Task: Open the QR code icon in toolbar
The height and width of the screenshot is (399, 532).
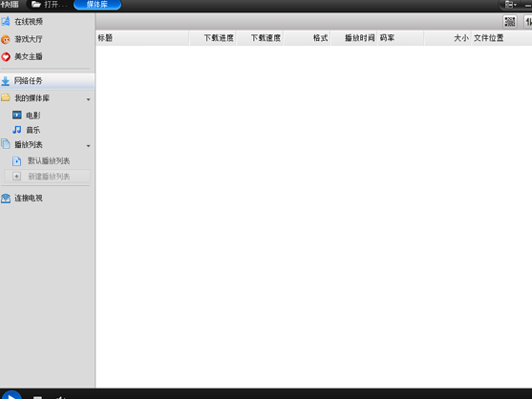Action: pyautogui.click(x=510, y=22)
